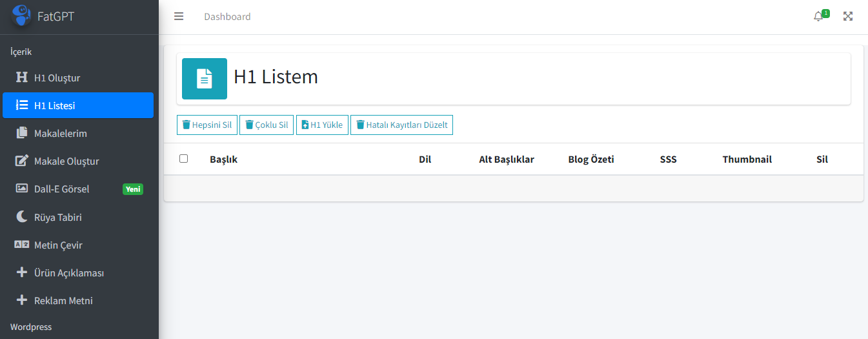The width and height of the screenshot is (868, 339).
Task: Open the notifications bell icon
Action: 818,17
